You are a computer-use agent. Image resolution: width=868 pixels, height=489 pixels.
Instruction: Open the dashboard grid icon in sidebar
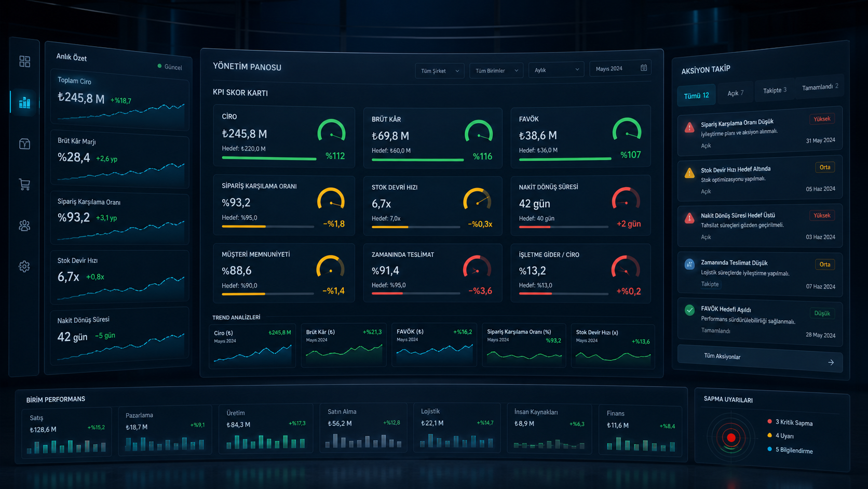24,61
